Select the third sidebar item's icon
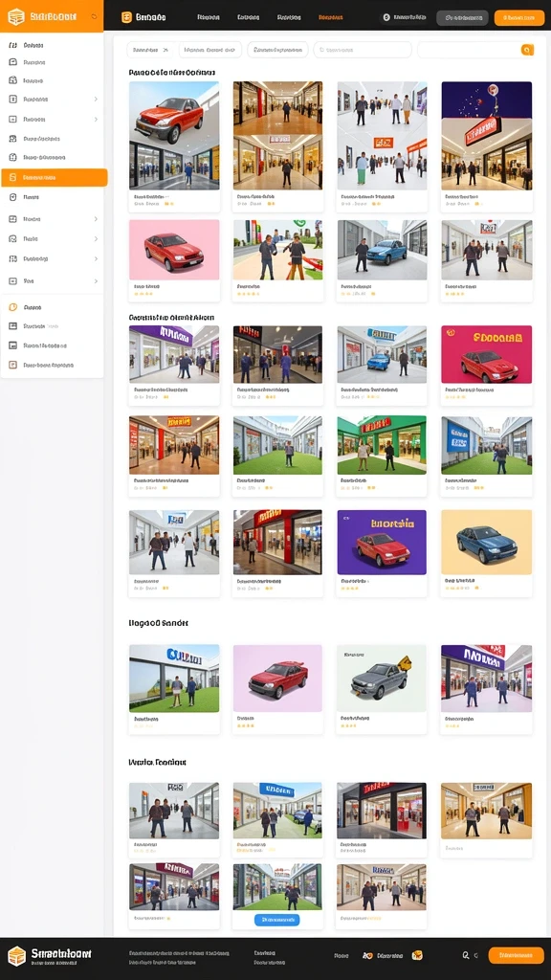The image size is (551, 980). pos(12,80)
